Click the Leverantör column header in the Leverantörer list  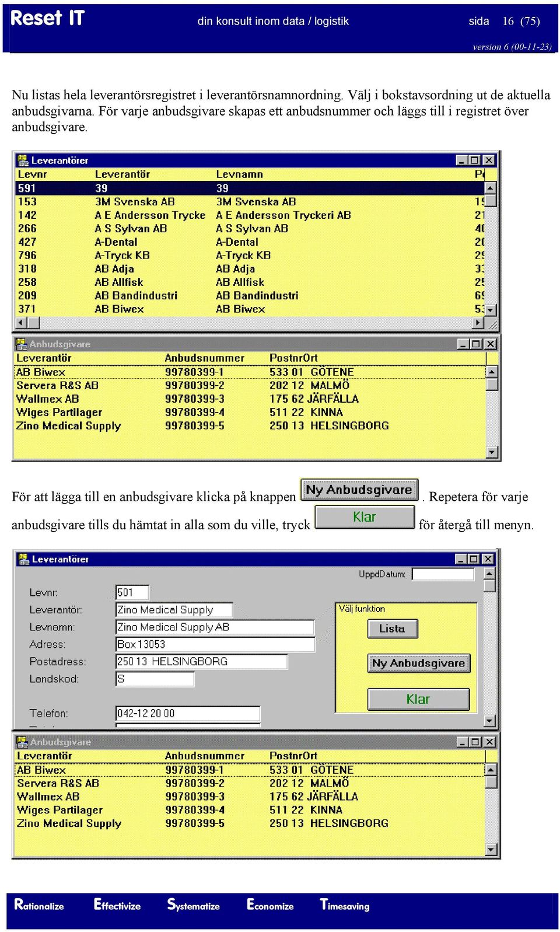tap(123, 174)
